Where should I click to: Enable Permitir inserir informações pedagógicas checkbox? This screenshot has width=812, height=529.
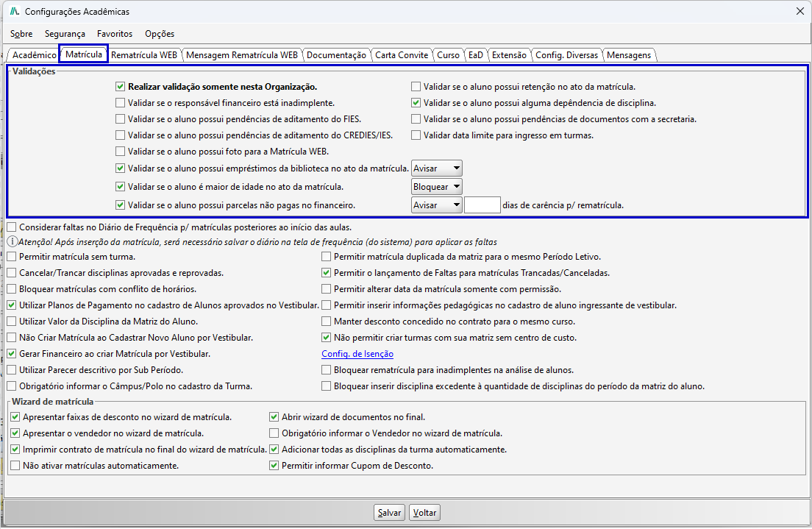click(327, 305)
